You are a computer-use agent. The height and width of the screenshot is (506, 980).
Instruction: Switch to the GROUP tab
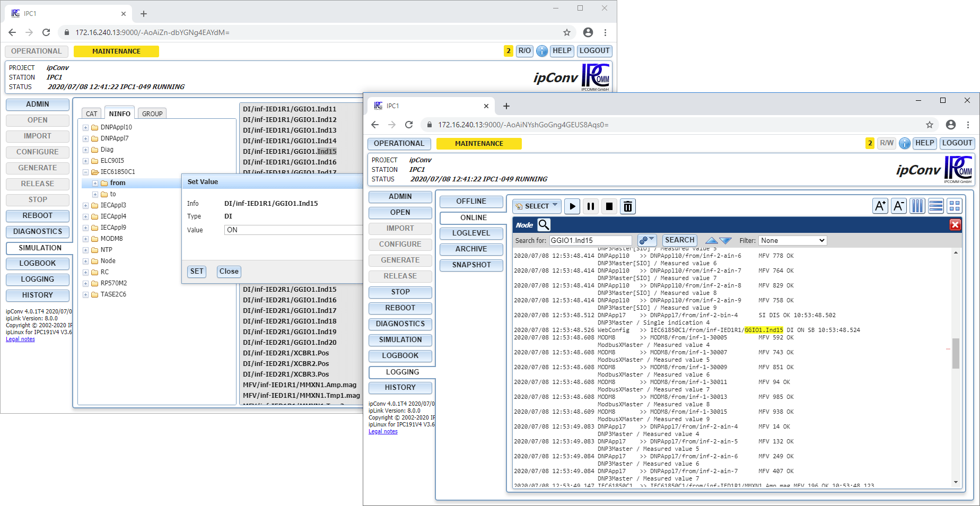tap(152, 114)
